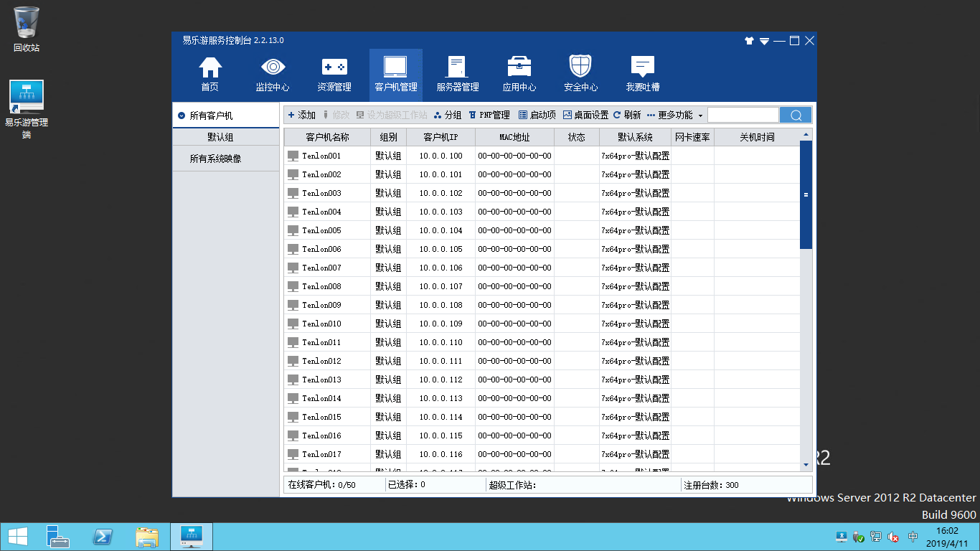The height and width of the screenshot is (551, 980).
Task: Open File Explorer from the taskbar
Action: [x=147, y=537]
